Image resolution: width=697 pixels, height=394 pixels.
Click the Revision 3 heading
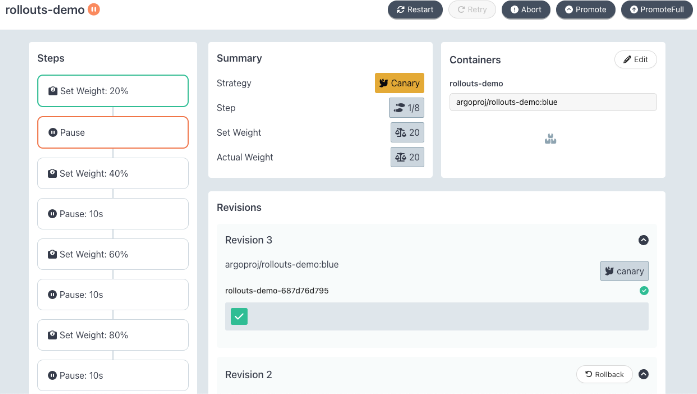tap(248, 240)
